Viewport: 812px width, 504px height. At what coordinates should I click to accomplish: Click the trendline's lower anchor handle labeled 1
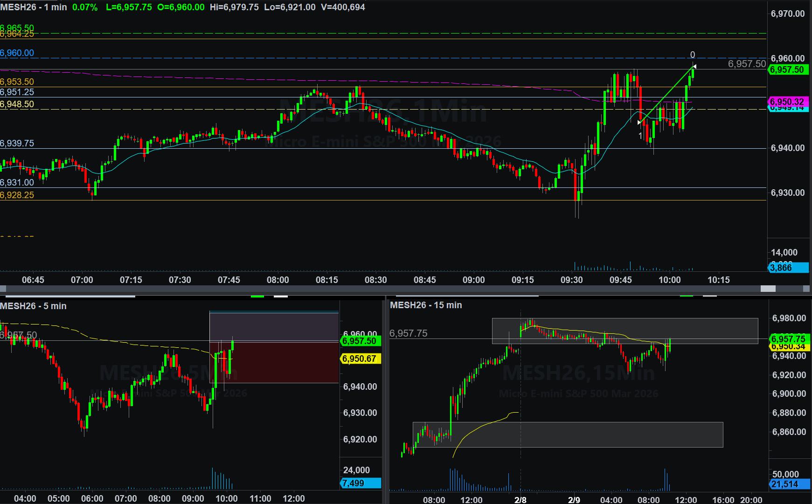click(x=639, y=123)
